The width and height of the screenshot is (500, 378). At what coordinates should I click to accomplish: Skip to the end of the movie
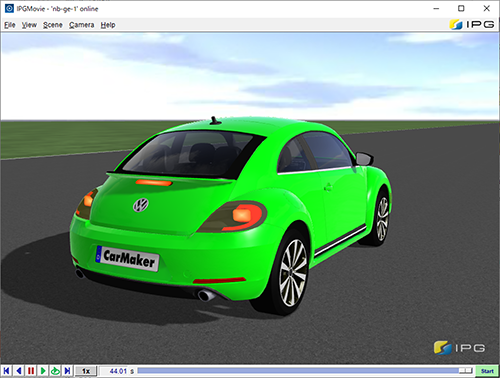[x=67, y=371]
